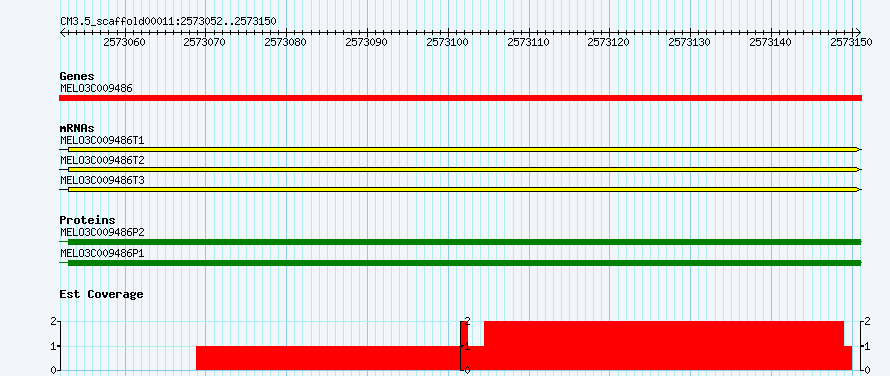Click the Est Coverage track title
The width and height of the screenshot is (890, 376).
101,294
